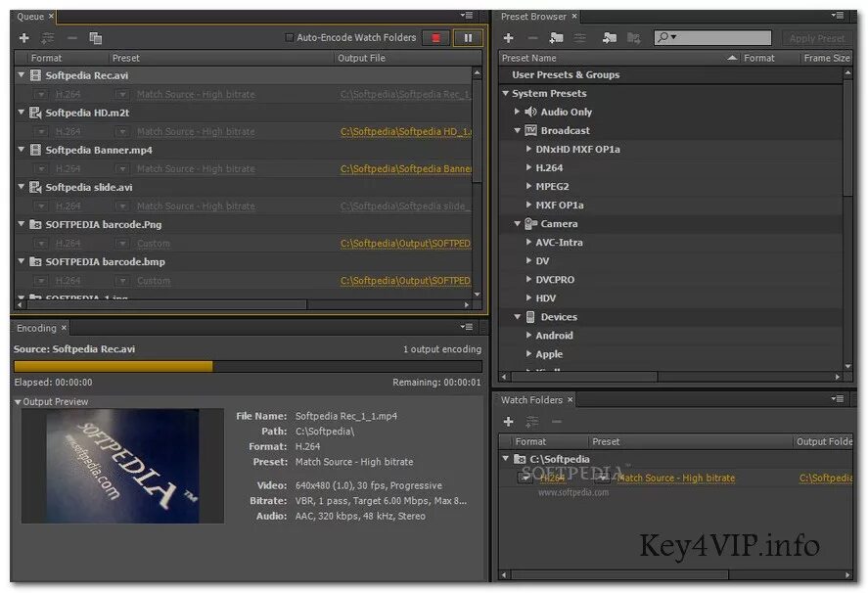
Task: Import presets icon in Preset Browser
Action: pos(610,37)
